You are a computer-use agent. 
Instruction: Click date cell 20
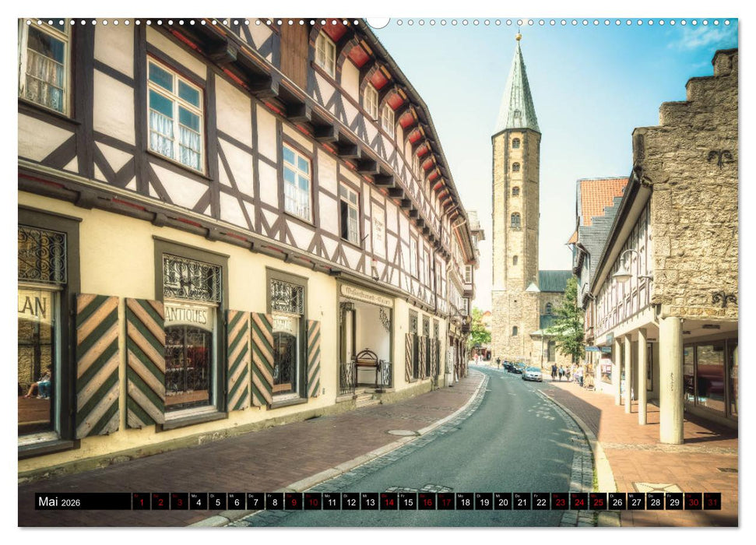(x=502, y=502)
